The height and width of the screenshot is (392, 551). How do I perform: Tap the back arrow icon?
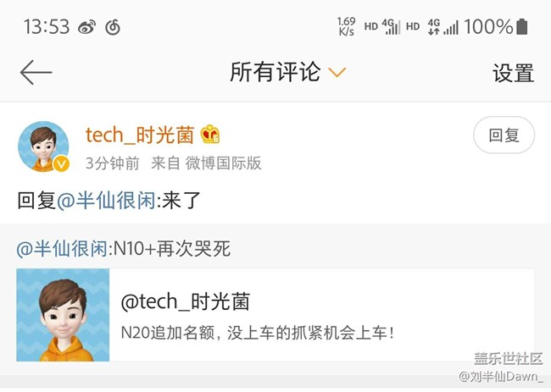coord(36,73)
